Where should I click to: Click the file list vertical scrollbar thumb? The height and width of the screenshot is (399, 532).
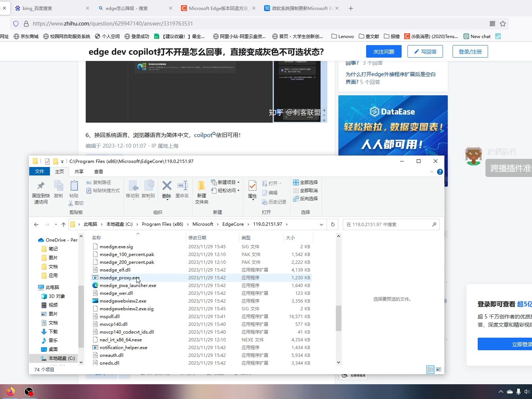coord(338,318)
